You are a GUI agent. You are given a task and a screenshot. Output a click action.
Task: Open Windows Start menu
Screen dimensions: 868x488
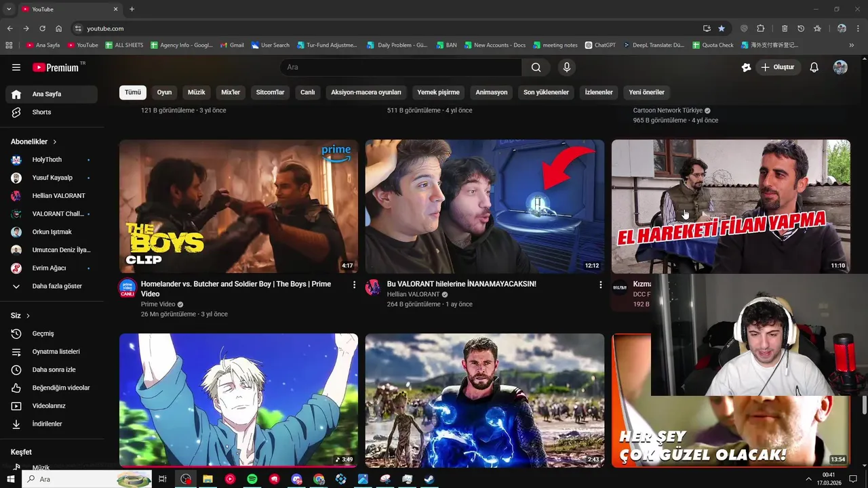click(x=11, y=479)
